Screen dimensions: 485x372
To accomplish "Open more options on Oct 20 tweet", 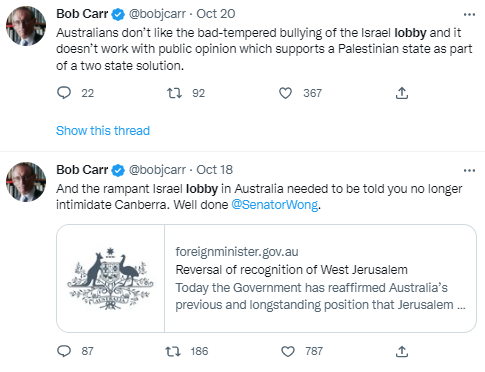I will coord(469,14).
